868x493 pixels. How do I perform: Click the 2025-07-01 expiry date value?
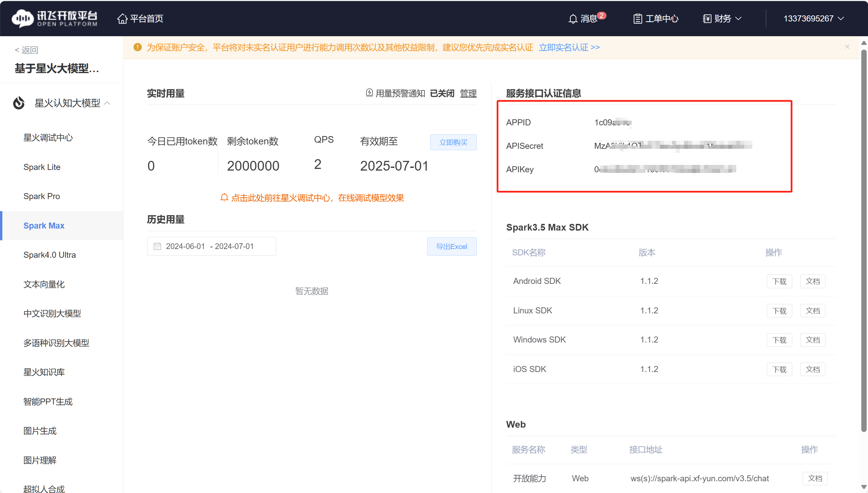point(394,166)
